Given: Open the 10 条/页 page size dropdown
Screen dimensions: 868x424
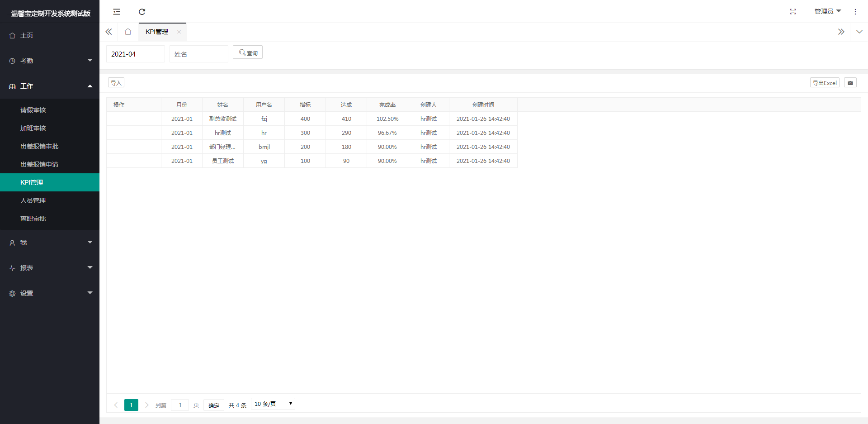Looking at the screenshot, I should 273,404.
